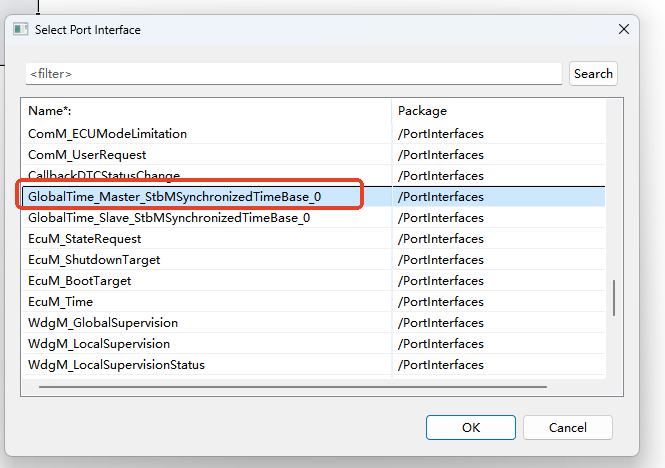Select ComM_ECUModeLimitation port interface
This screenshot has width=665, height=468.
coord(107,134)
